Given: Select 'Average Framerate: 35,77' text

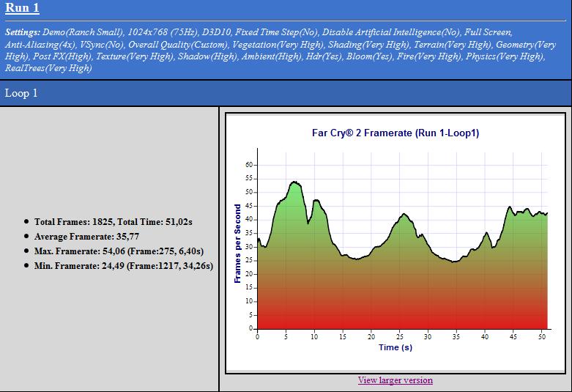Looking at the screenshot, I should (86, 237).
